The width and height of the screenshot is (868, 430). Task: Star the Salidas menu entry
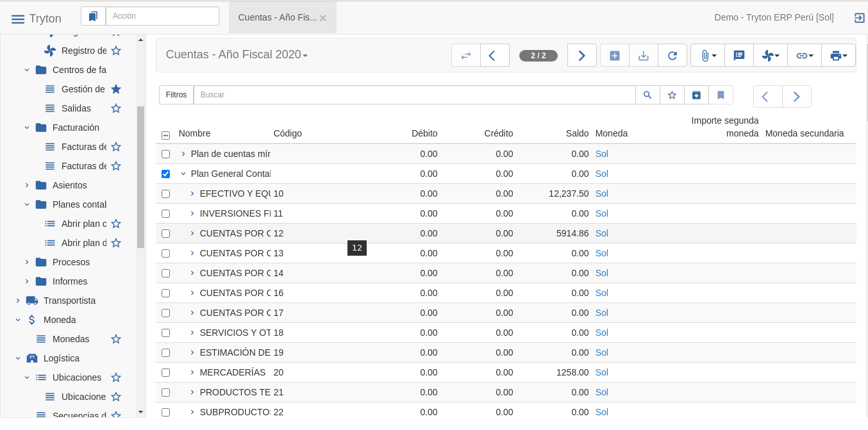[116, 108]
